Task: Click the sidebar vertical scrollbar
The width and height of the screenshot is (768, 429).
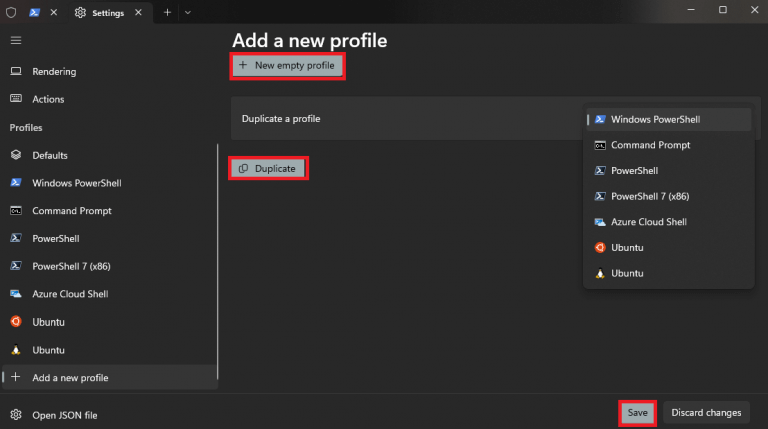Action: (x=217, y=262)
